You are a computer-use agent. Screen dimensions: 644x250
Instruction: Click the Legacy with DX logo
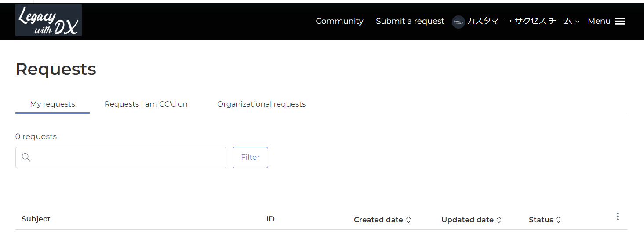click(48, 20)
